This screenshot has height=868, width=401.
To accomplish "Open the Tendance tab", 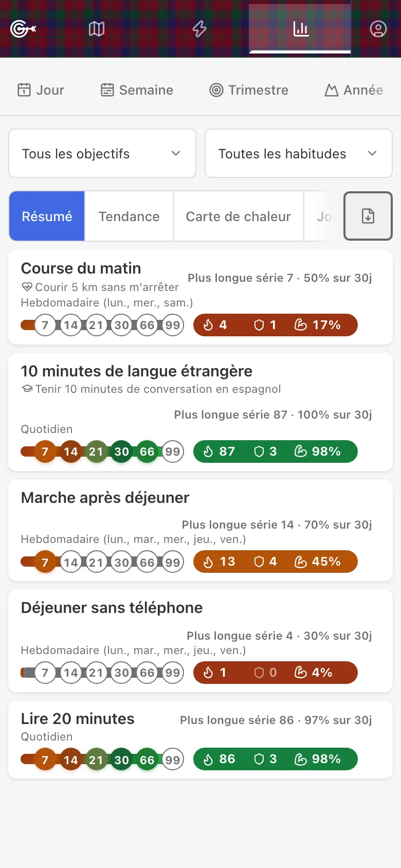I will coord(129,216).
